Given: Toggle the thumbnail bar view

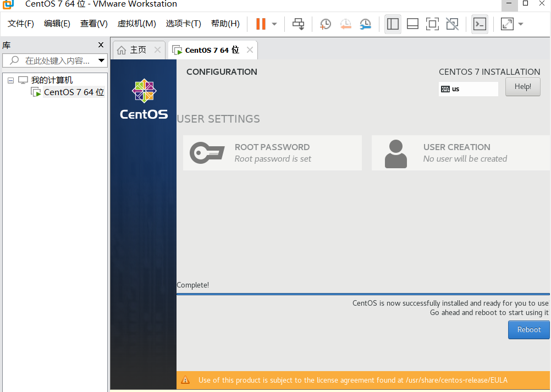Looking at the screenshot, I should pyautogui.click(x=412, y=24).
